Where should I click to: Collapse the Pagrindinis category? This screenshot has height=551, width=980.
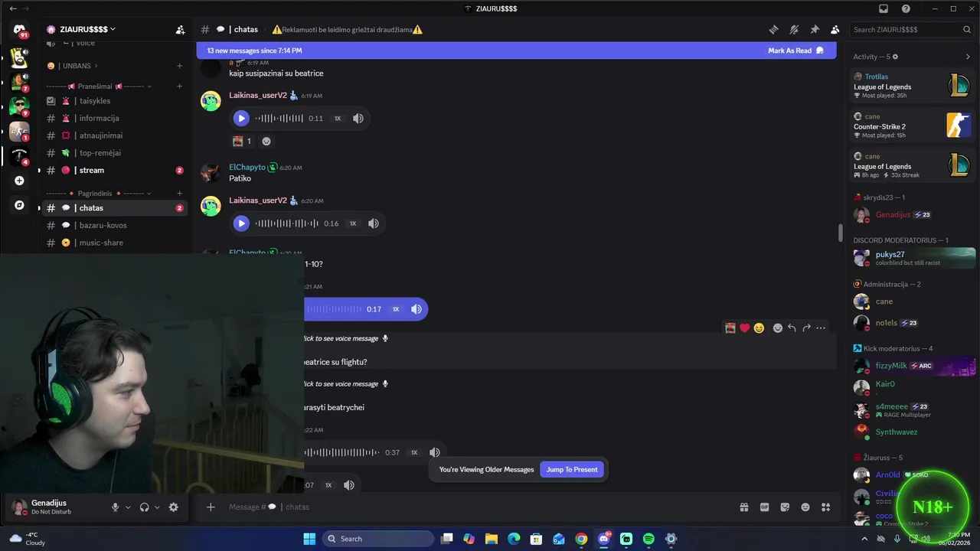pyautogui.click(x=99, y=194)
